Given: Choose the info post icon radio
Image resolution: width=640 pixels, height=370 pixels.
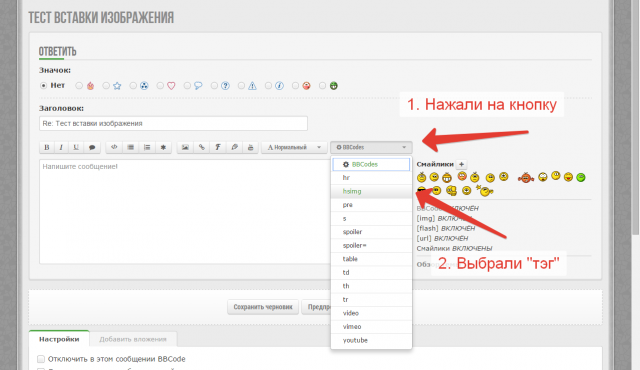Looking at the screenshot, I should point(268,86).
